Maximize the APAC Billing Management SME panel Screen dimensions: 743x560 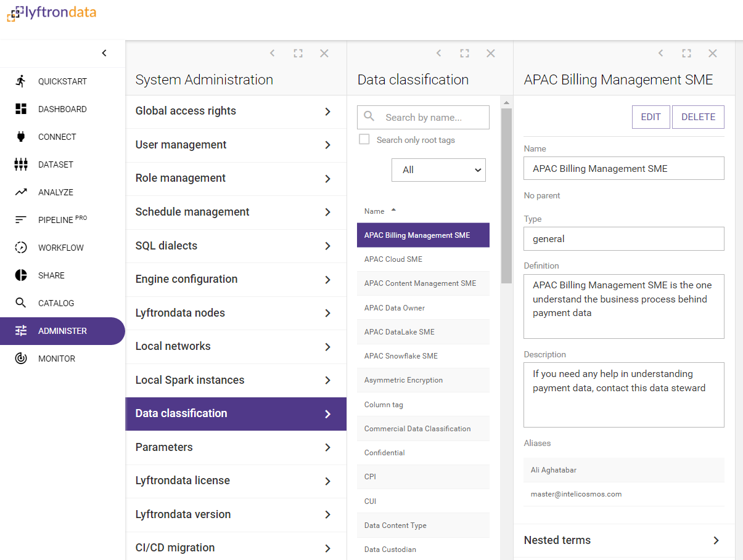point(687,54)
